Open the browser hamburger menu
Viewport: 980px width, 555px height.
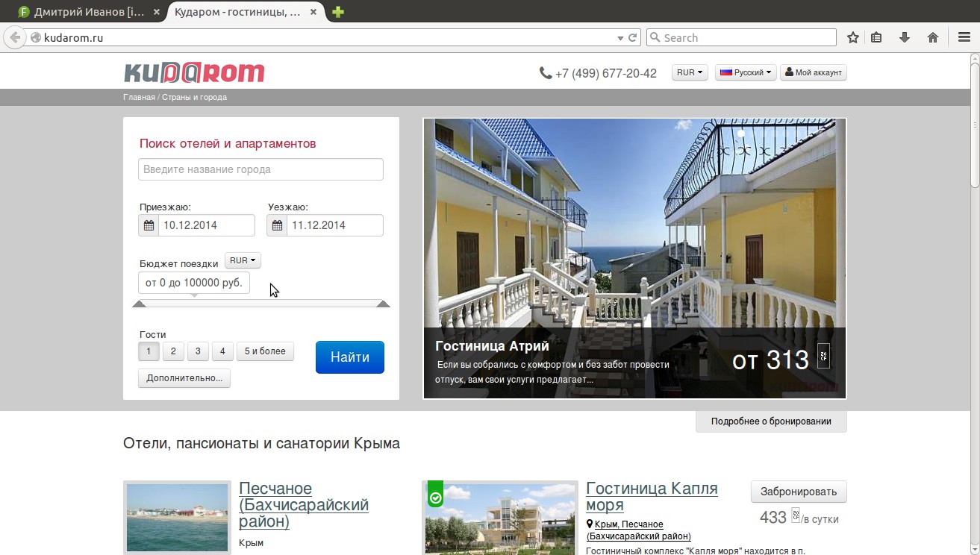(964, 37)
